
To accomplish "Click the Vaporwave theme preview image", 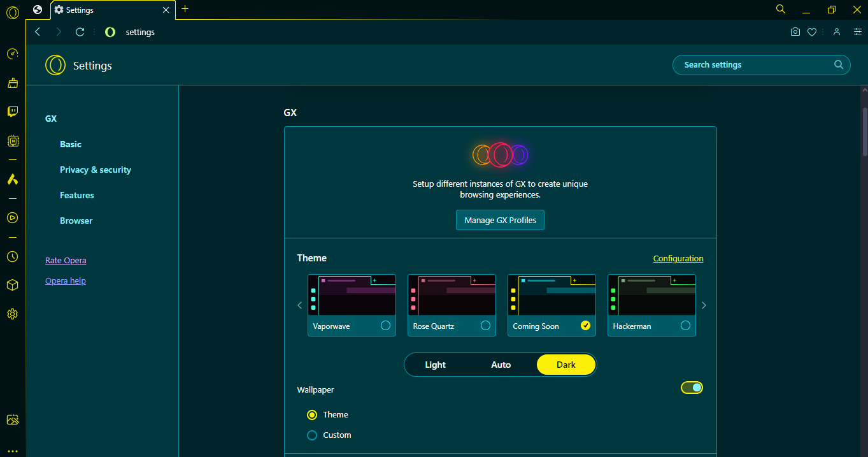I will point(352,295).
